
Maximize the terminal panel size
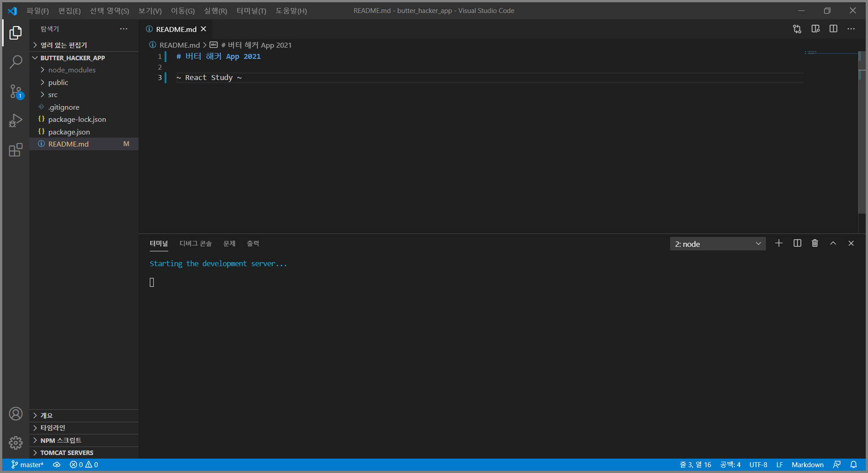click(x=833, y=243)
